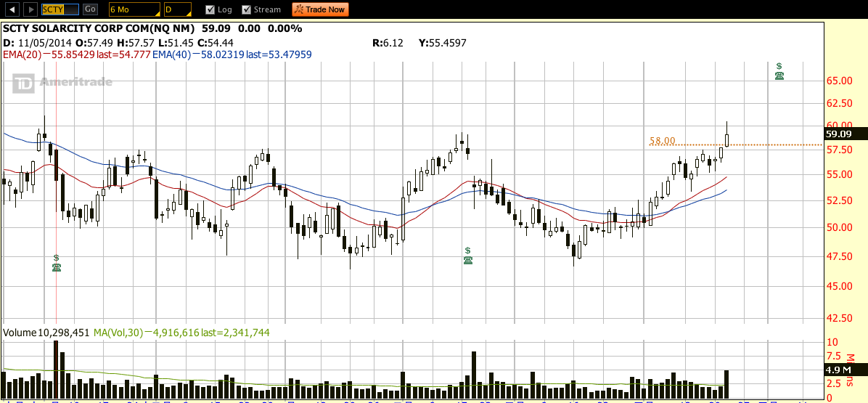The width and height of the screenshot is (868, 403).
Task: Click the earnings icon near the 65.00 level
Action: click(779, 71)
